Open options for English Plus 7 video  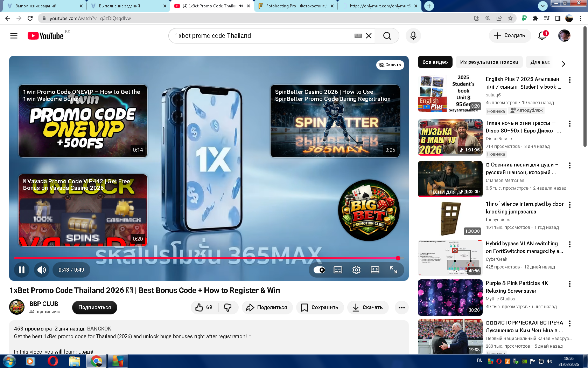570,80
